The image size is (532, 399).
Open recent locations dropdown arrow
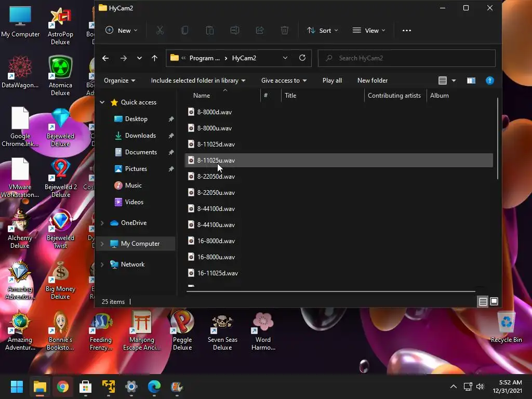pos(139,58)
